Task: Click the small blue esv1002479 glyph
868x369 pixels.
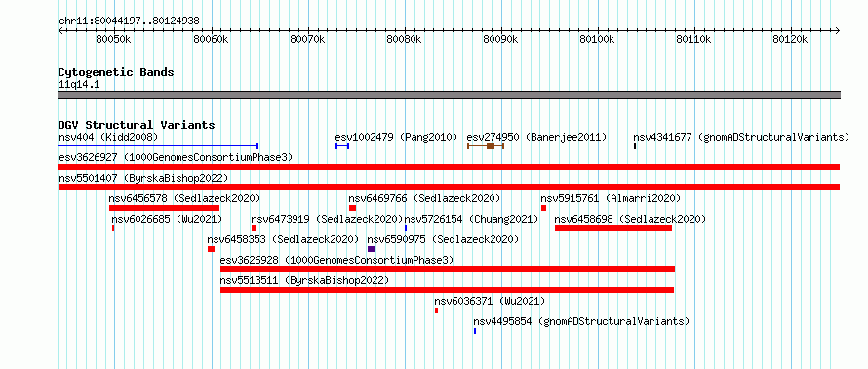Action: point(342,146)
